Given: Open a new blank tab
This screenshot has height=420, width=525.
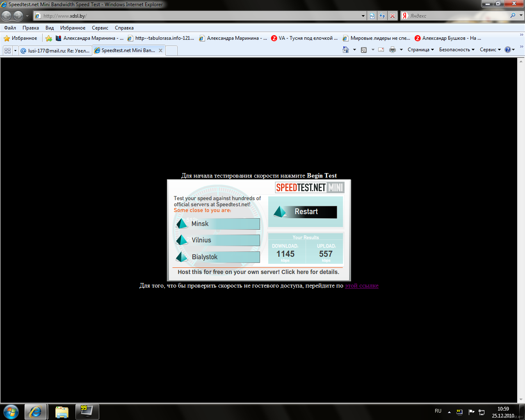Looking at the screenshot, I should point(171,50).
